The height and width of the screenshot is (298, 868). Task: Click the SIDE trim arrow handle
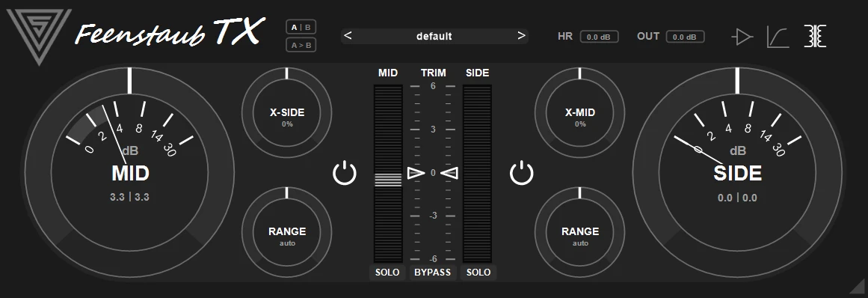(450, 174)
